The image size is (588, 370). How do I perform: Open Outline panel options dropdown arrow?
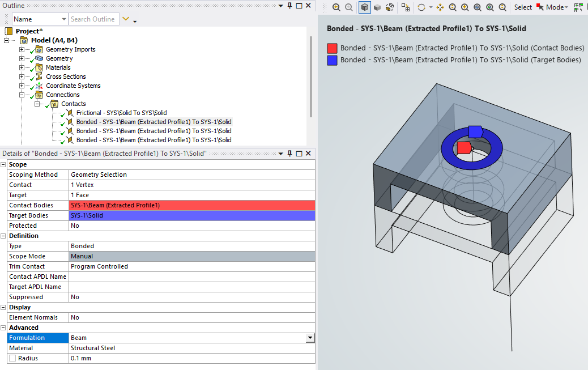pyautogui.click(x=280, y=6)
